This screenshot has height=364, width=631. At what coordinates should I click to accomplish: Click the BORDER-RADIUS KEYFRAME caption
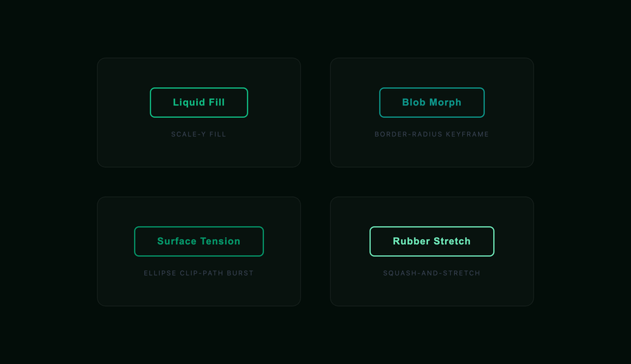pyautogui.click(x=432, y=134)
